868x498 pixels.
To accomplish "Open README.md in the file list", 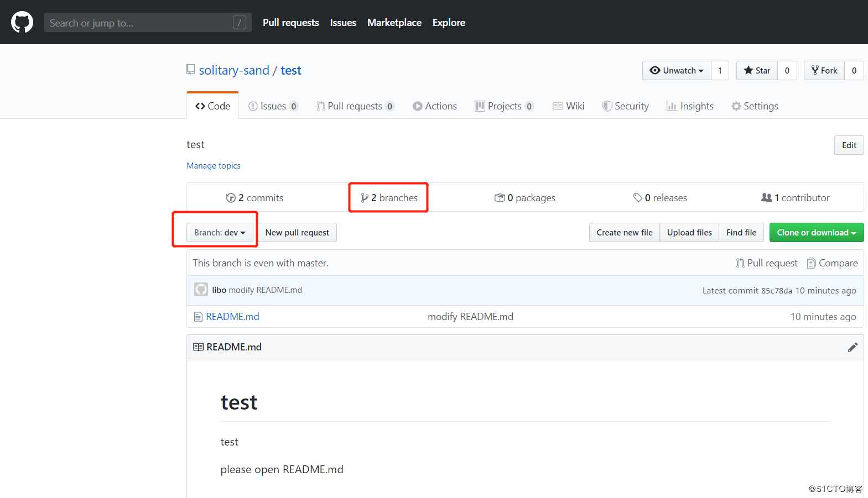I will pos(232,317).
